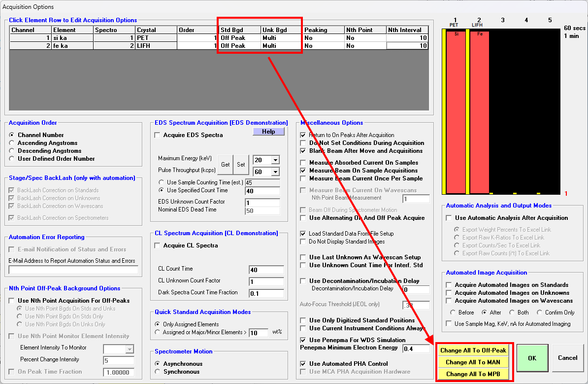This screenshot has height=384, width=588.
Task: Select Use Sample Counting Time option
Action: point(162,182)
